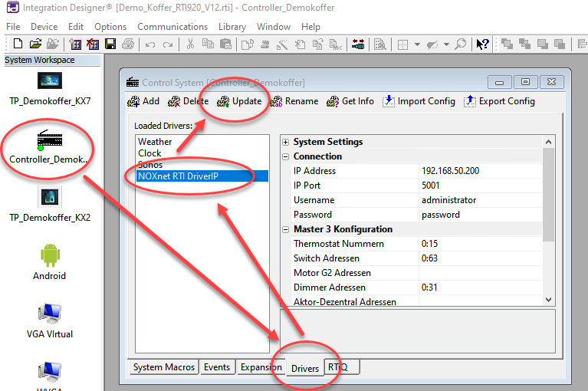Image resolution: width=588 pixels, height=391 pixels.
Task: Switch to System Macros tab
Action: (x=163, y=367)
